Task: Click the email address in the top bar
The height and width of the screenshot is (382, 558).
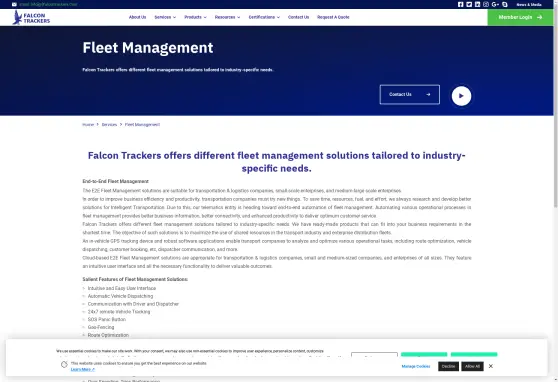Action: (48, 4)
